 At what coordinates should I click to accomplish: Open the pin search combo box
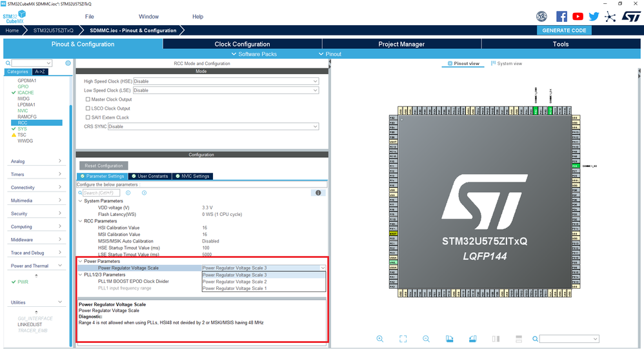click(x=569, y=339)
